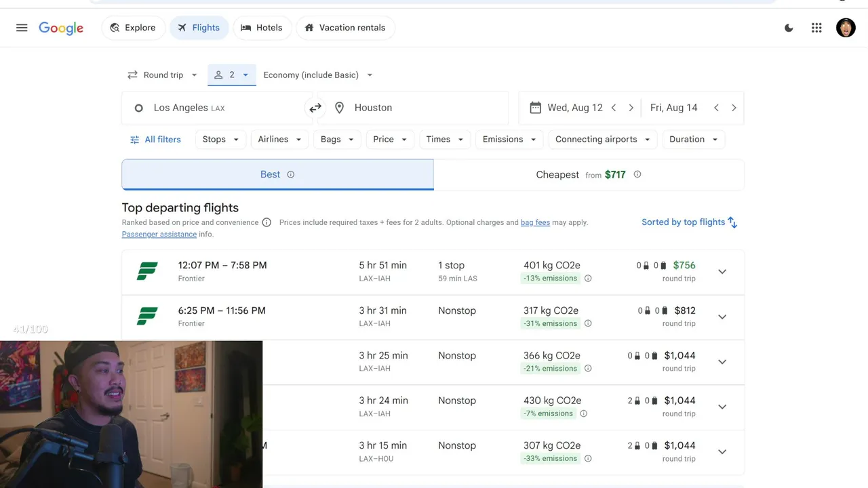The height and width of the screenshot is (488, 868).
Task: Go to previous return date from Aug 14
Action: click(716, 108)
